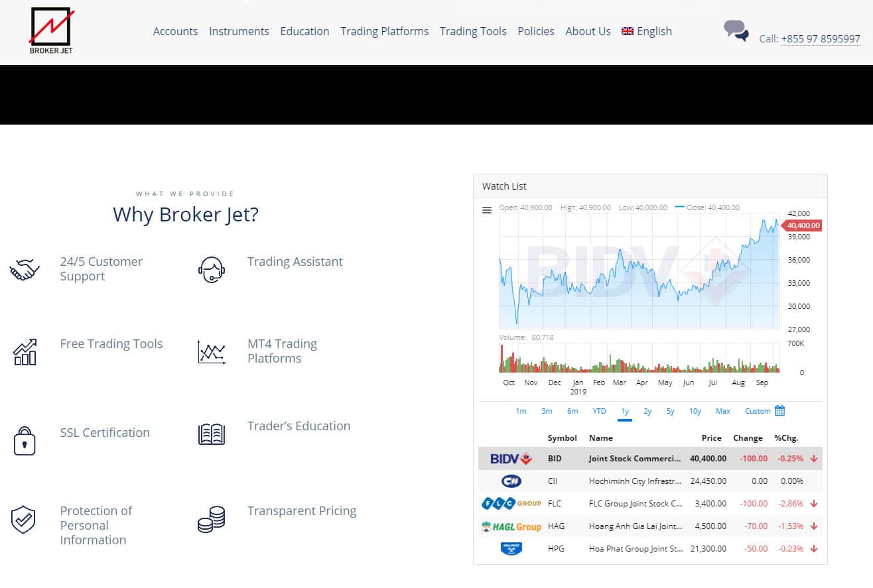The height and width of the screenshot is (588, 873).
Task: Open the About Us menu
Action: coord(588,31)
